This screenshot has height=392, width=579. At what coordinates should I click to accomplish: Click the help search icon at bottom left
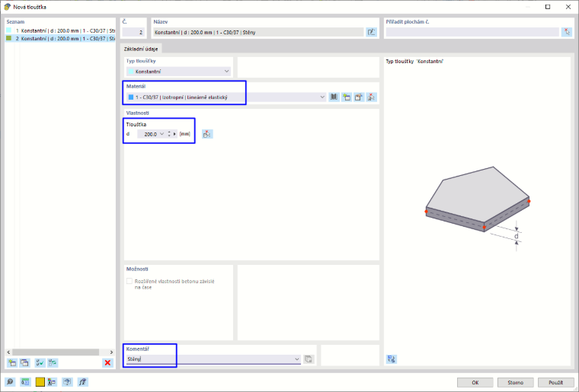[10, 382]
